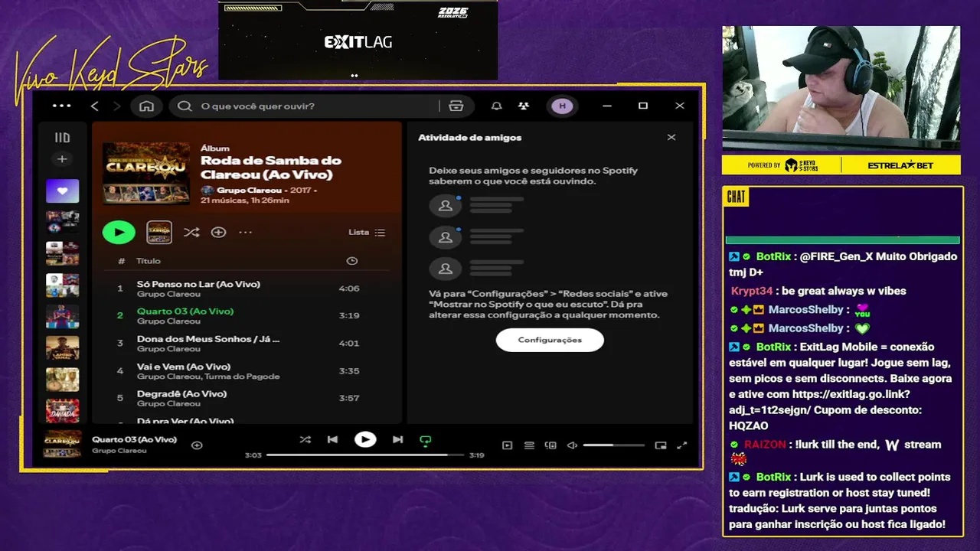Toggle smart shuffle for the album
The width and height of the screenshot is (980, 551).
(x=191, y=232)
